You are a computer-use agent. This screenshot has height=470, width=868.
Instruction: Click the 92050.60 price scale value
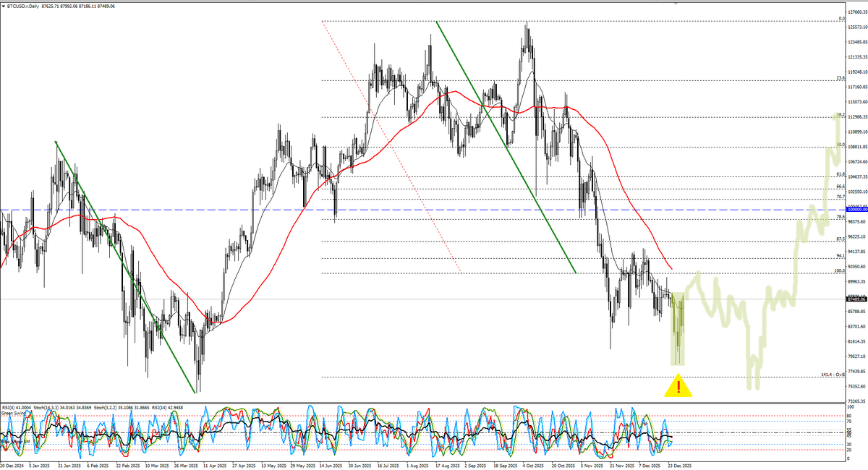[857, 267]
